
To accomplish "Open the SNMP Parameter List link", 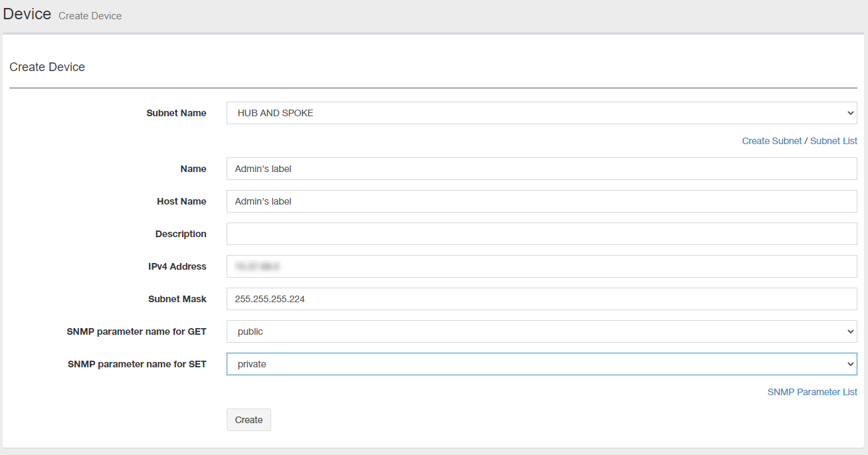I will coord(812,392).
